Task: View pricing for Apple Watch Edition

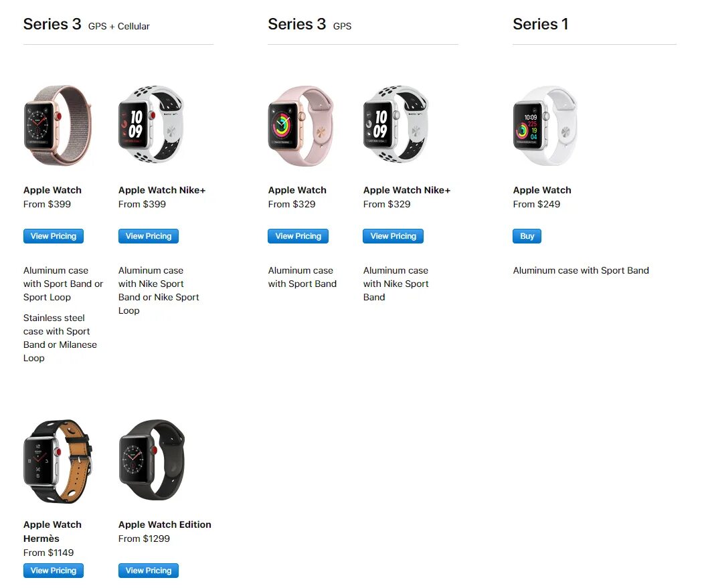Action: (x=149, y=571)
